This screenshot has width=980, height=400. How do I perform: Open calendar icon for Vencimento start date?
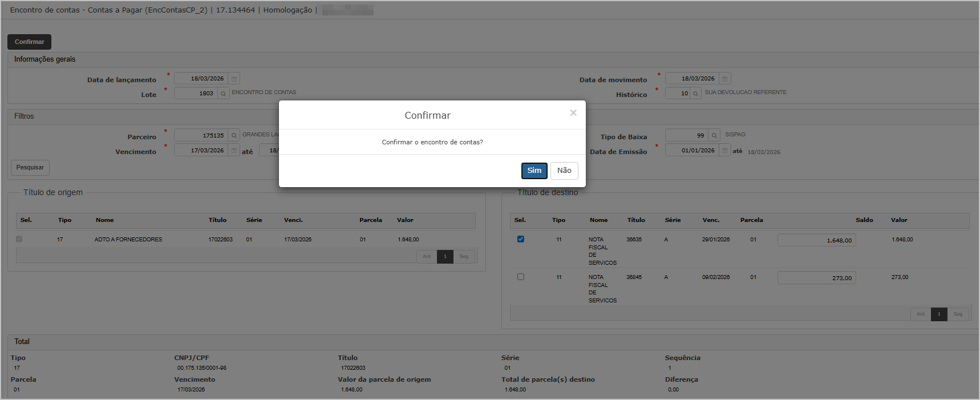[x=234, y=151]
